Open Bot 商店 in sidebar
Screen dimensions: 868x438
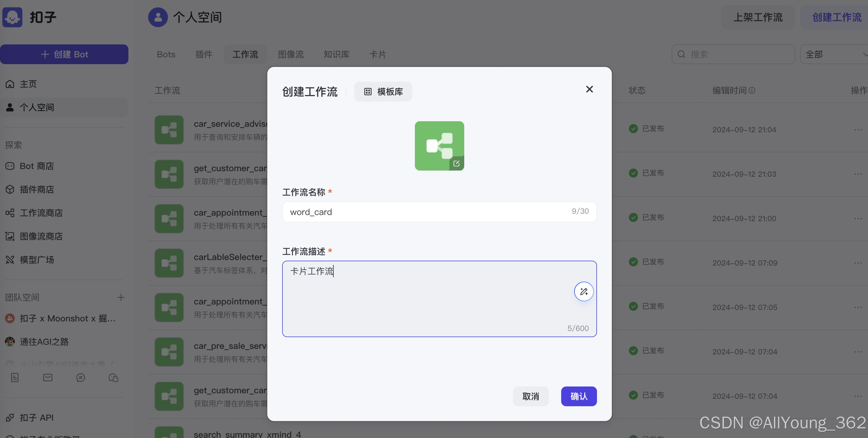click(36, 166)
